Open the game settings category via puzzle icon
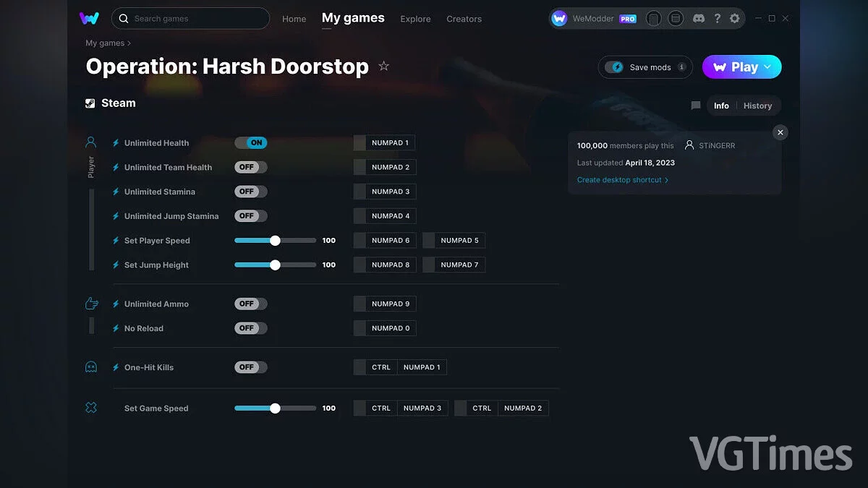This screenshot has width=868, height=488. pos(90,408)
